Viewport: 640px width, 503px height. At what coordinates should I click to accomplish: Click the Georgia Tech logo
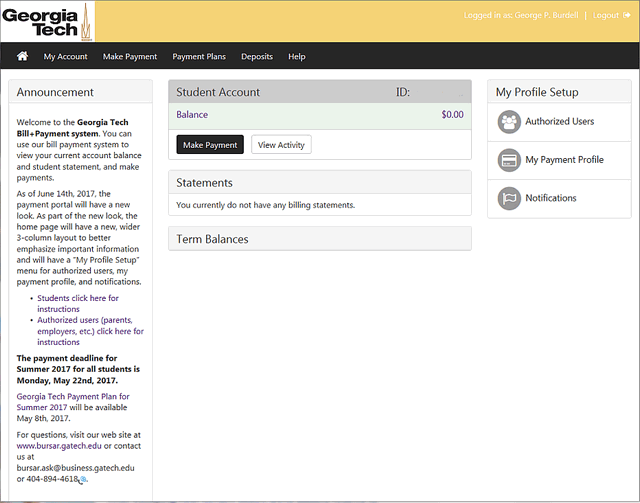coord(47,21)
